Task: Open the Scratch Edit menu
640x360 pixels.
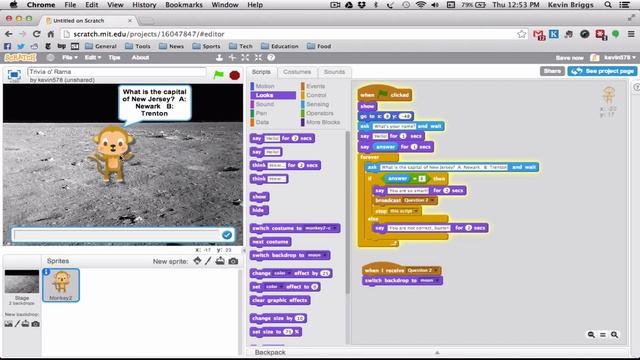Action: coord(93,58)
